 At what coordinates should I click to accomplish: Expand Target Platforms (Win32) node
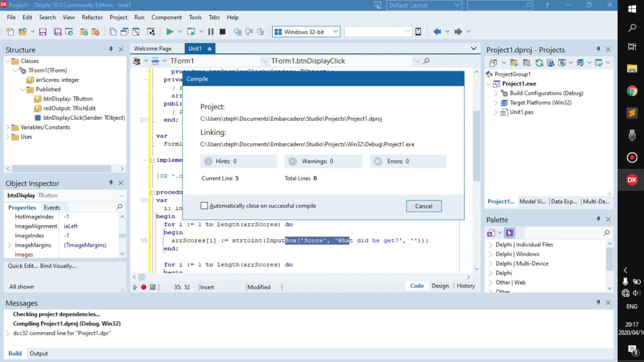(496, 103)
